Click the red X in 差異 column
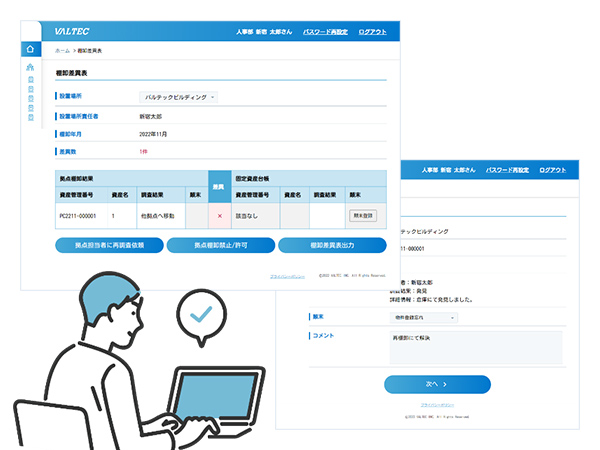 click(219, 215)
